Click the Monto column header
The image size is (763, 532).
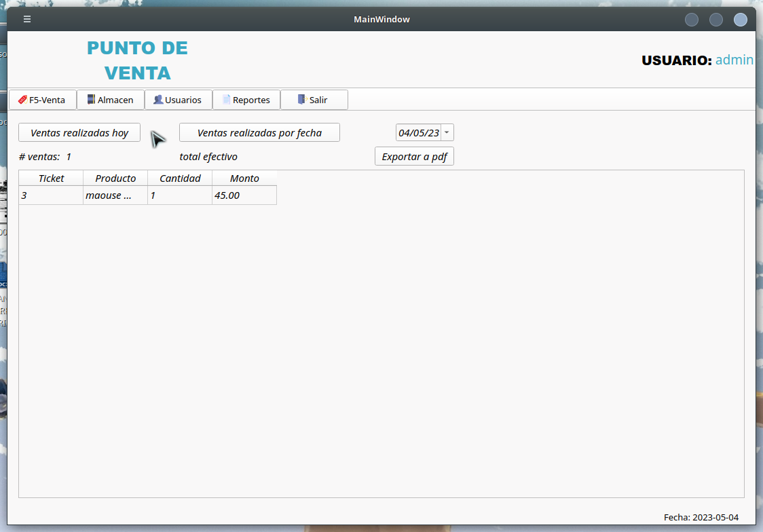(x=244, y=178)
